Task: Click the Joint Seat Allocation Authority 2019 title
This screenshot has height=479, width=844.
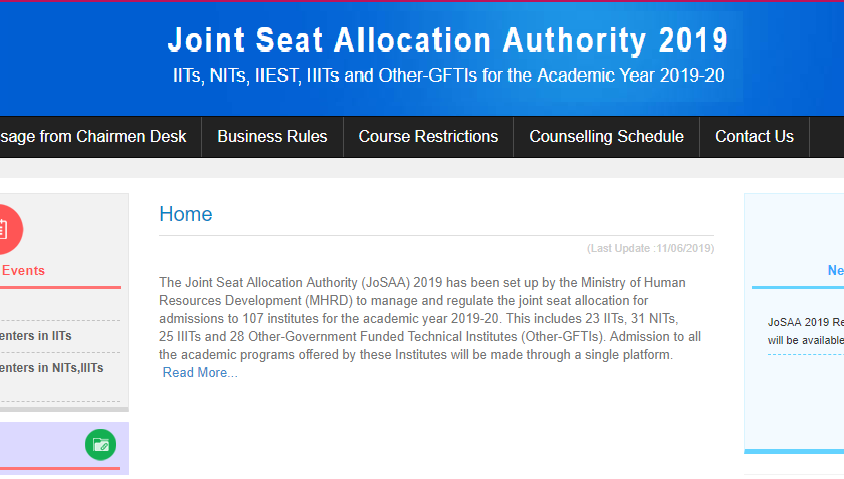Action: 447,41
